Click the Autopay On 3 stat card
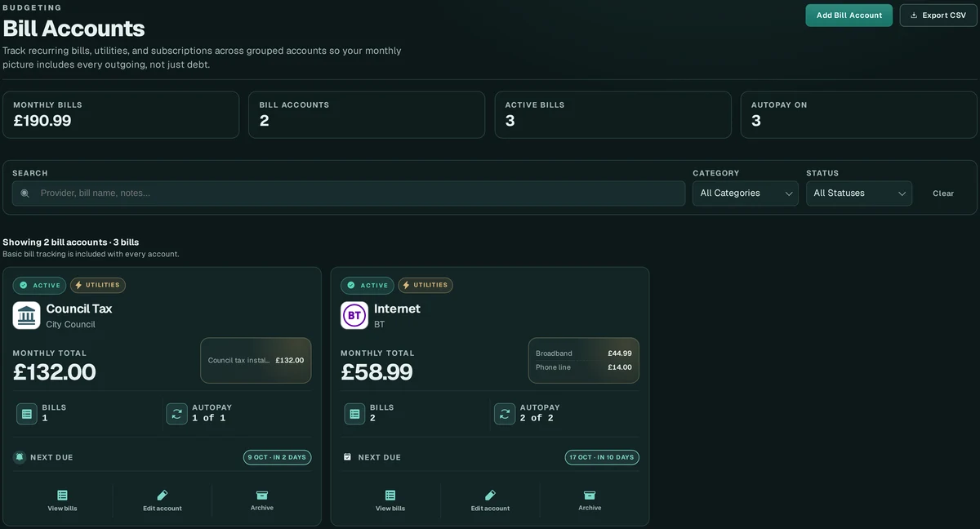Image resolution: width=980 pixels, height=529 pixels. [859, 114]
